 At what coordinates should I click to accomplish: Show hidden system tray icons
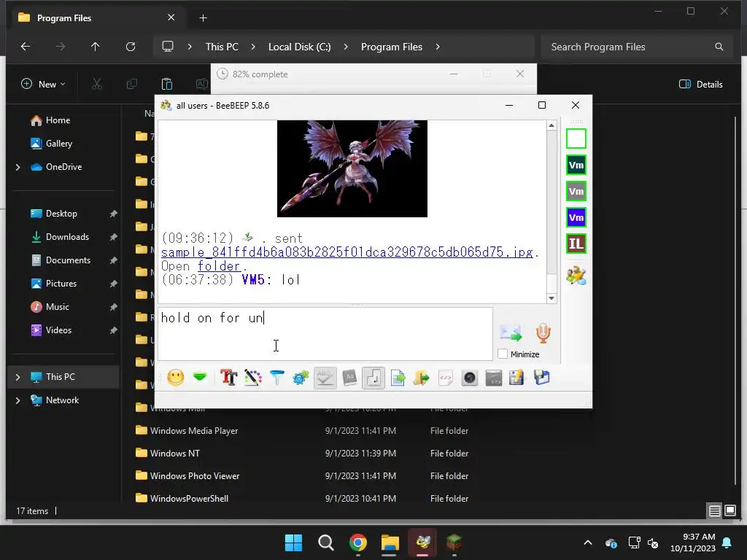point(588,542)
